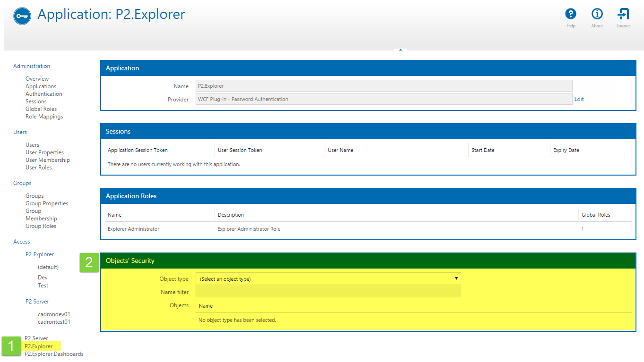Viewport: 644px width, 362px height.
Task: Select P2.Explorer in the sidebar
Action: pos(39,346)
